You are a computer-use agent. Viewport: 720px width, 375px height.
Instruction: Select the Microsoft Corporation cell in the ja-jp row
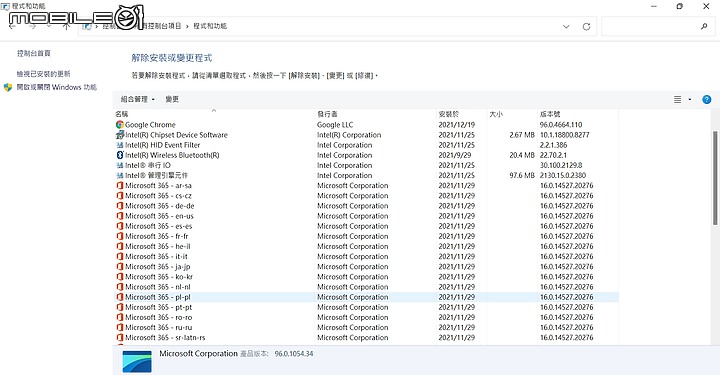[353, 266]
